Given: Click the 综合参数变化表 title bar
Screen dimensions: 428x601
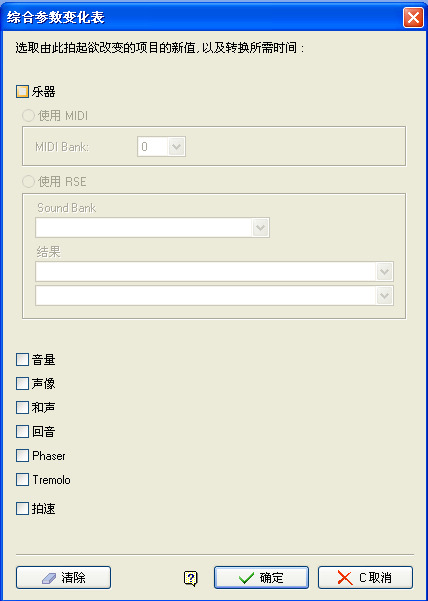Looking at the screenshot, I should coord(201,18).
